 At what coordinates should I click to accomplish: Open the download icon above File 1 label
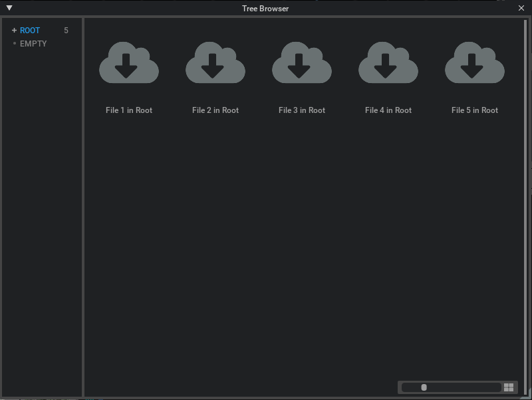(128, 62)
